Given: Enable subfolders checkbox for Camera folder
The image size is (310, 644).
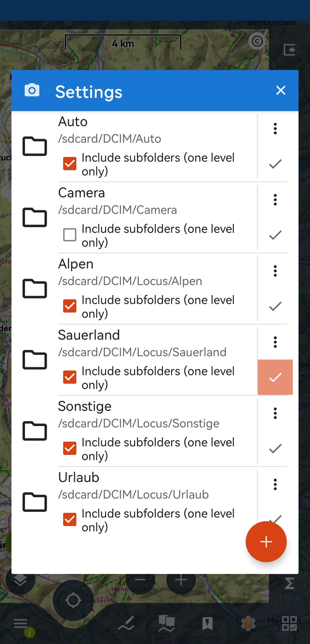Looking at the screenshot, I should point(70,235).
